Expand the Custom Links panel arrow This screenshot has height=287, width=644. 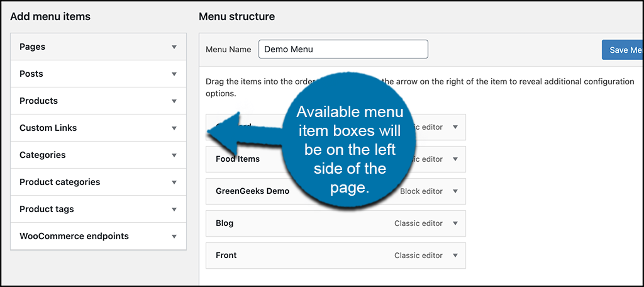pyautogui.click(x=174, y=128)
